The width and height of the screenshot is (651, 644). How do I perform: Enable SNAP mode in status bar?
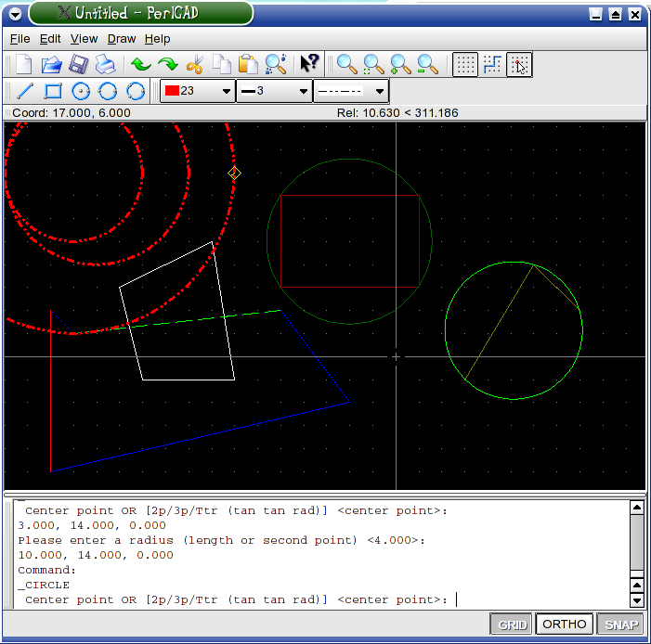(618, 625)
